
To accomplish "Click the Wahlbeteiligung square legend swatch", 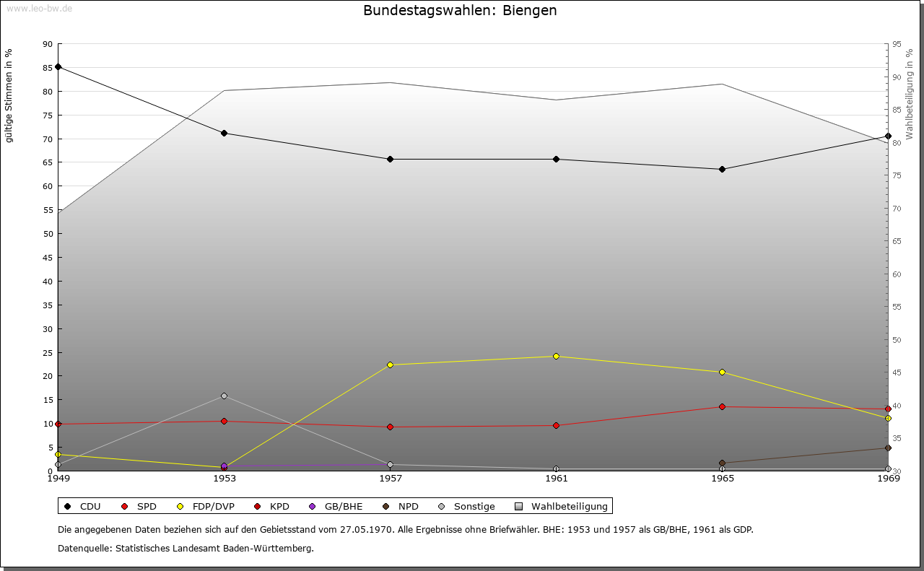I will tap(518, 506).
